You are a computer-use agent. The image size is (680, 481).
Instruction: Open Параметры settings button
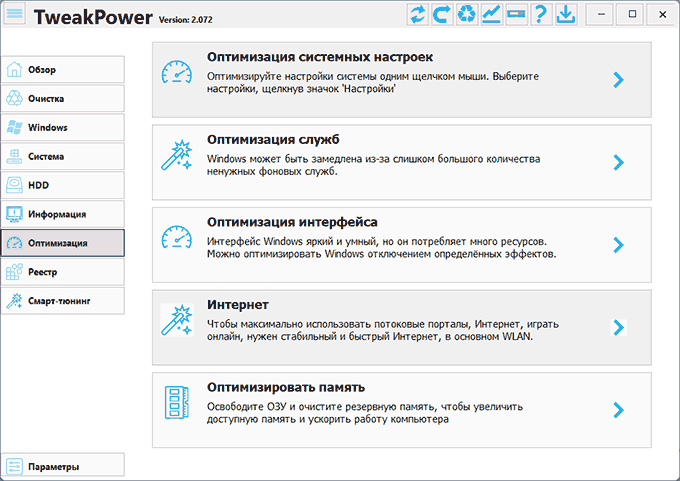coord(63,467)
